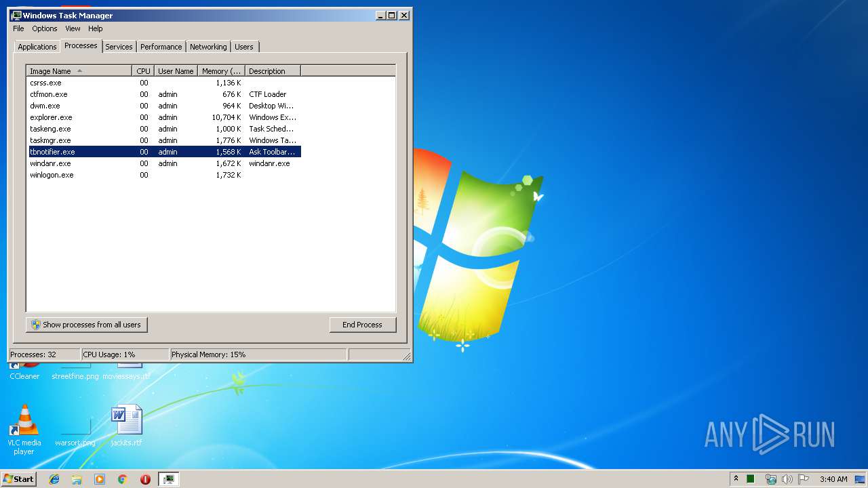Click the Start button
The height and width of the screenshot is (488, 868).
(x=19, y=479)
